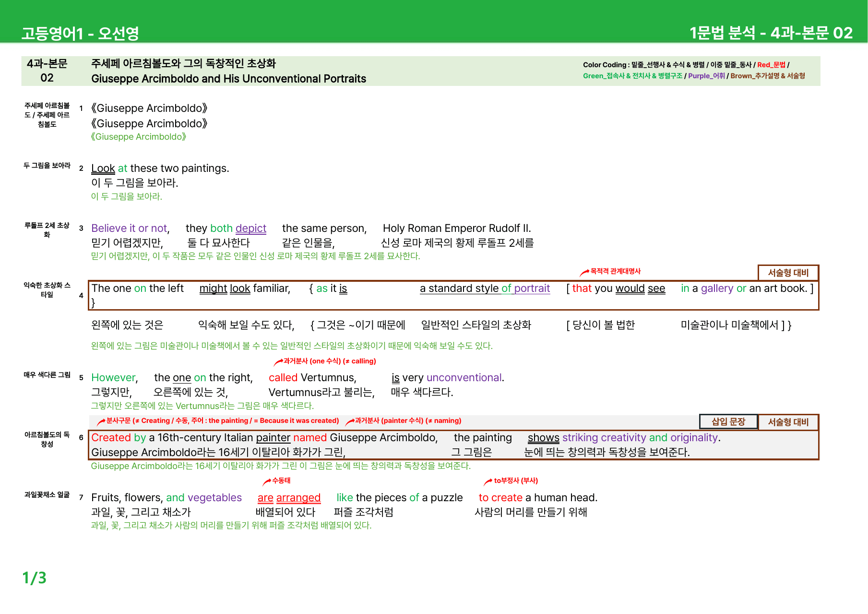Click the 'Color Coding' legend label

click(x=605, y=65)
